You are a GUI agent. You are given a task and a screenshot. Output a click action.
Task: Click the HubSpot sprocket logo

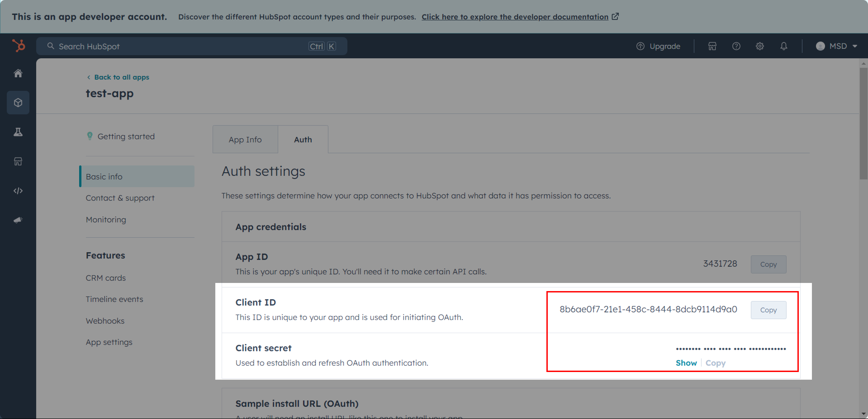coord(19,46)
